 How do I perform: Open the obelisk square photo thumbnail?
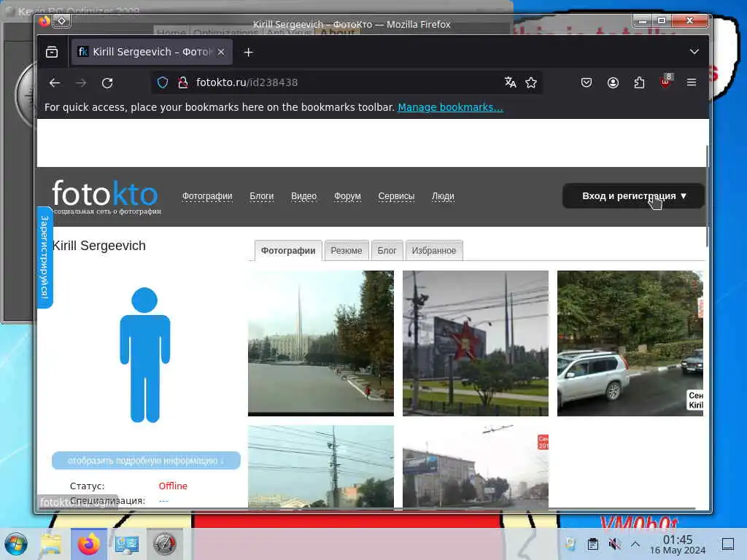pos(321,343)
